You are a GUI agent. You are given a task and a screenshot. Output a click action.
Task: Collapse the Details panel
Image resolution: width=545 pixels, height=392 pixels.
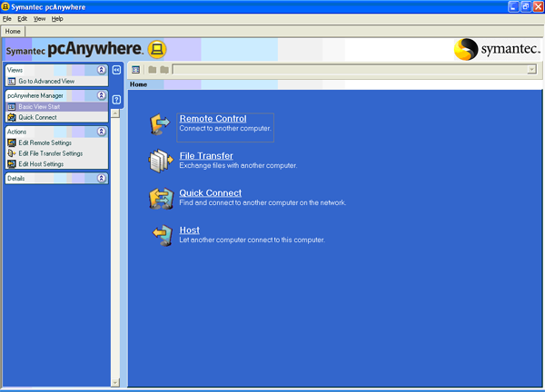click(101, 178)
